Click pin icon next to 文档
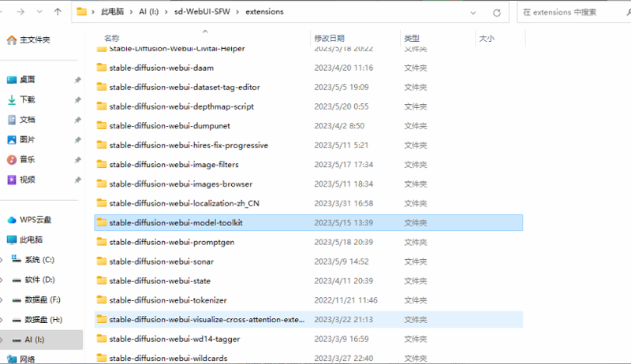 [x=77, y=120]
